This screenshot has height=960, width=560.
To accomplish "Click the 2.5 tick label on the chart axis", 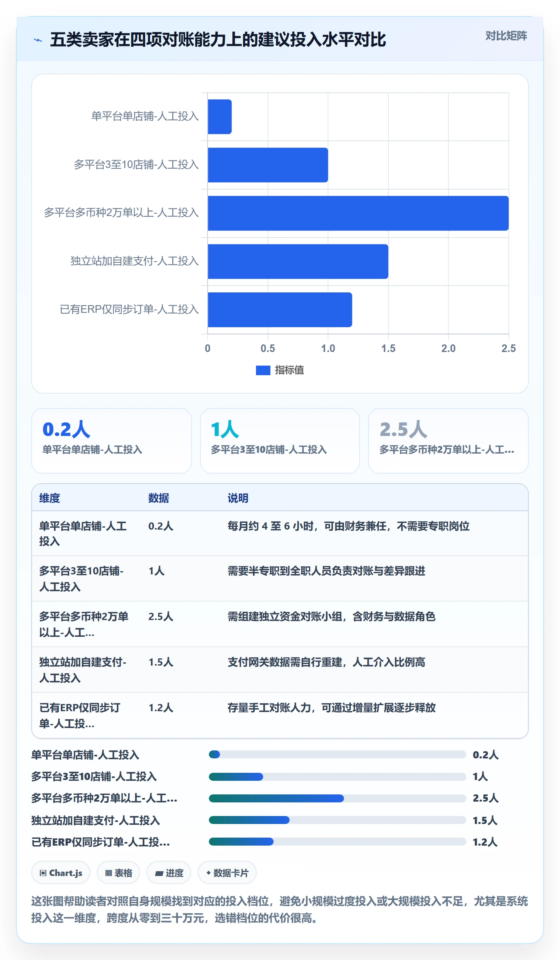I will point(508,348).
